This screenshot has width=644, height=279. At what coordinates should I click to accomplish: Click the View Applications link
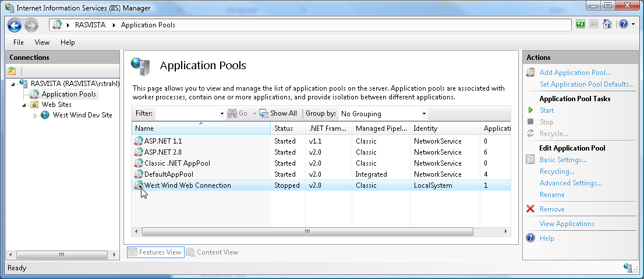click(567, 224)
